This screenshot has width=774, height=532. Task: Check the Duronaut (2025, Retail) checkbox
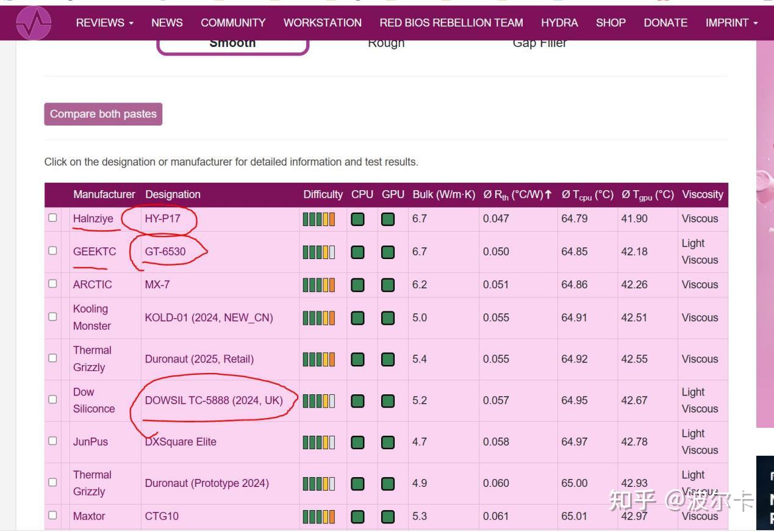52,358
